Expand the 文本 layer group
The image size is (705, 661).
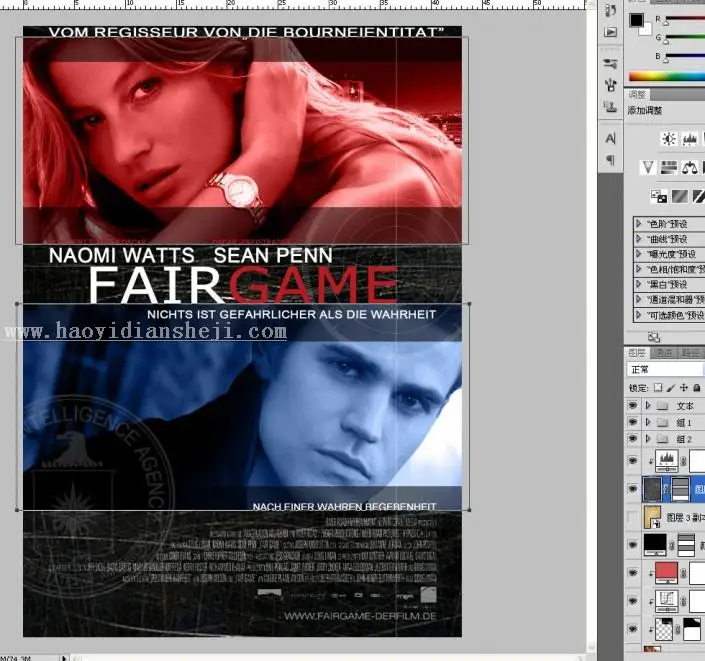(x=648, y=406)
